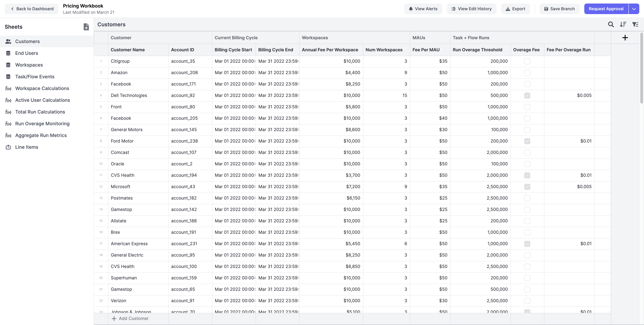Select the $3,700 annual fee cell

(x=331, y=175)
